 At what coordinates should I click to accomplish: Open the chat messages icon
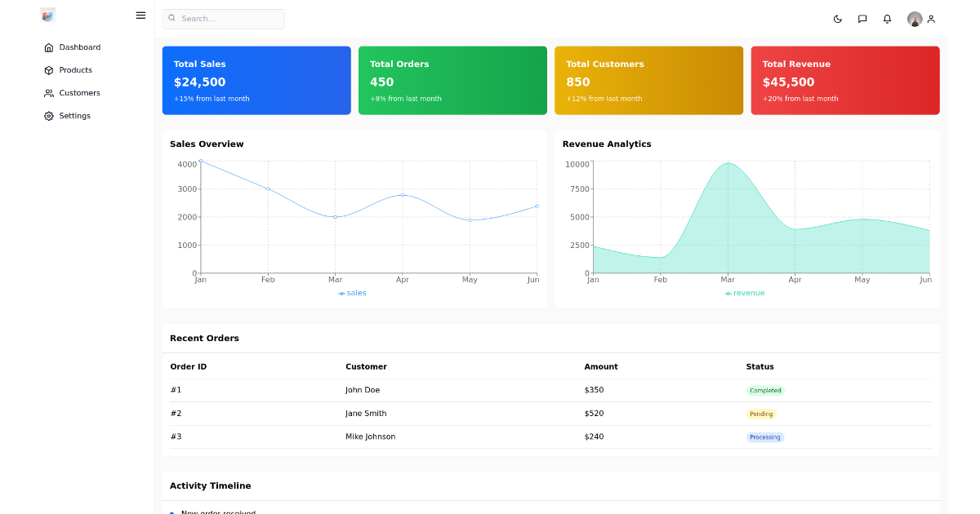click(862, 19)
